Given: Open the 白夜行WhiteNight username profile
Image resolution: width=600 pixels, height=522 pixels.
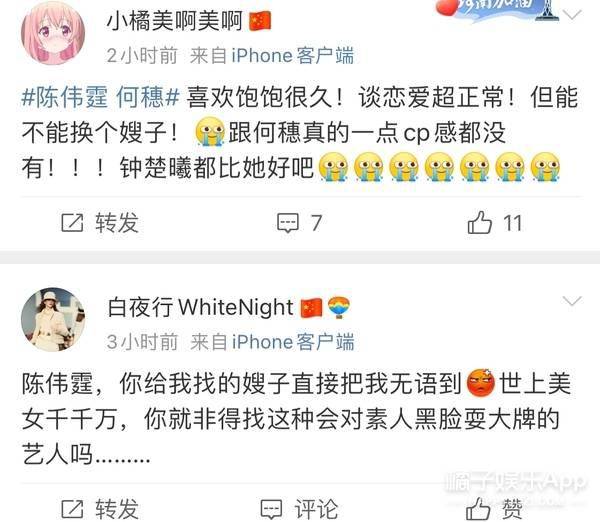Looking at the screenshot, I should click(x=201, y=307).
